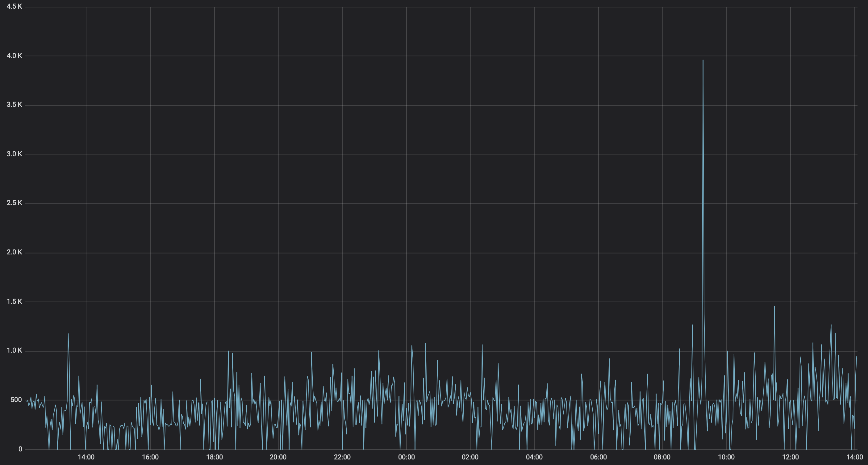Click the 22:00 time axis label

(342, 457)
